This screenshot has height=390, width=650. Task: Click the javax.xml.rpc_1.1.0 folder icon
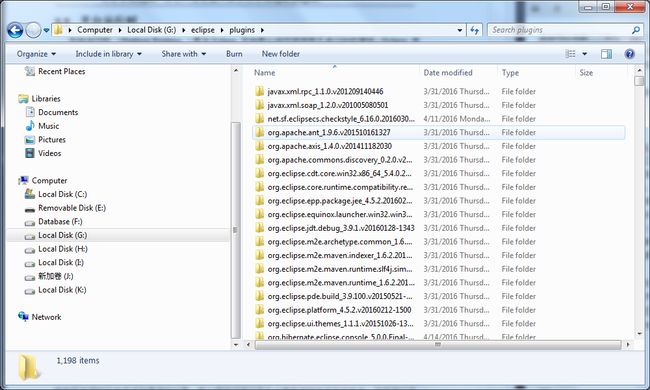pos(260,91)
